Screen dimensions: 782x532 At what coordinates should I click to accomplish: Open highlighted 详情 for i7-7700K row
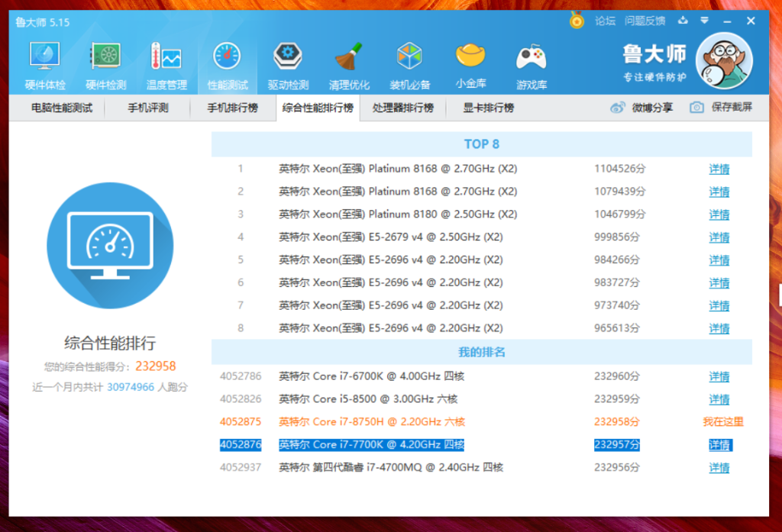[x=720, y=445]
